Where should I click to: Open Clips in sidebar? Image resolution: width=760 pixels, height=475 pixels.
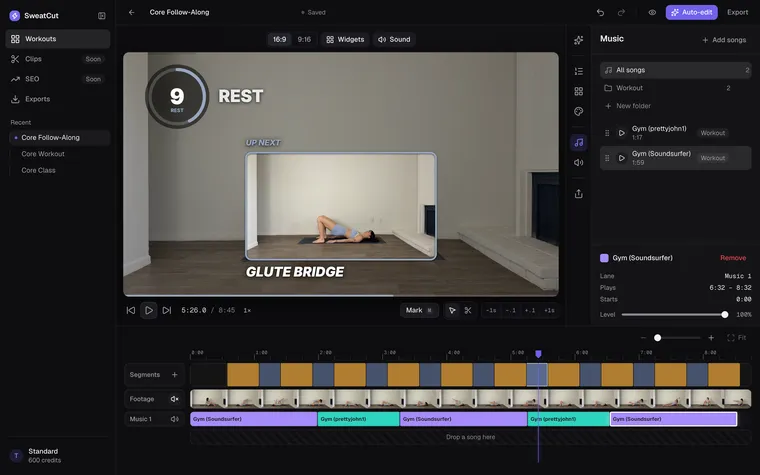pos(58,59)
